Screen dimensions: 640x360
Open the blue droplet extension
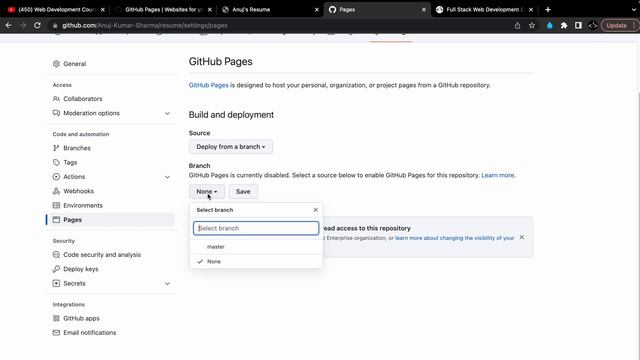550,25
